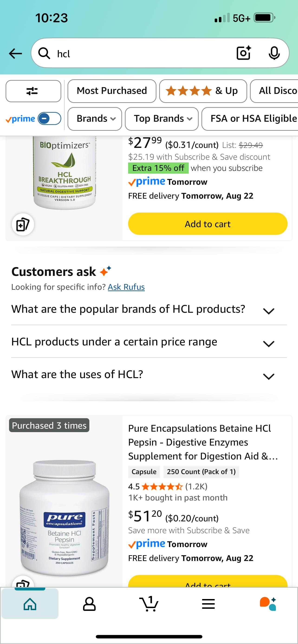Toggle the Most Purchased filter chip
Viewport: 298px width, 644px height.
click(112, 91)
